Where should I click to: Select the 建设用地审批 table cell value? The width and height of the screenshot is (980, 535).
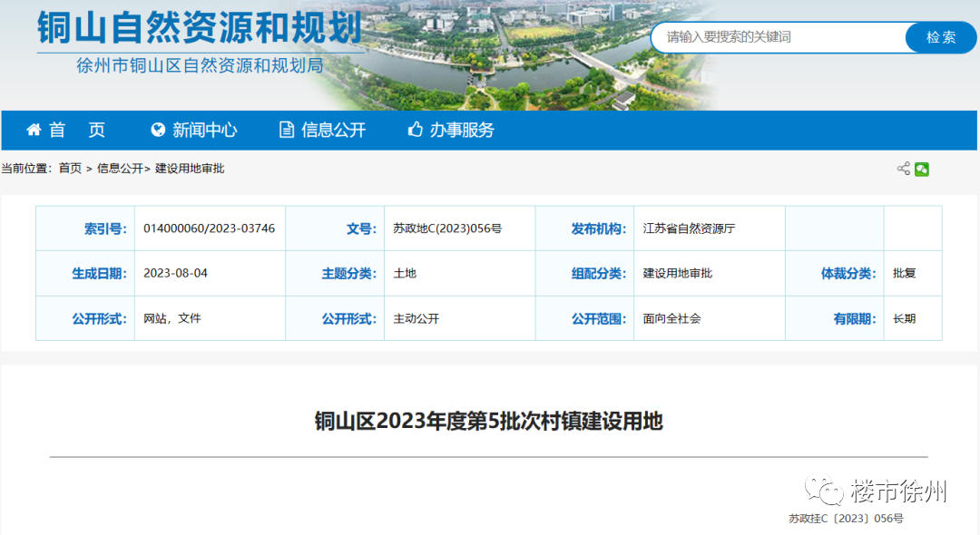click(x=678, y=274)
